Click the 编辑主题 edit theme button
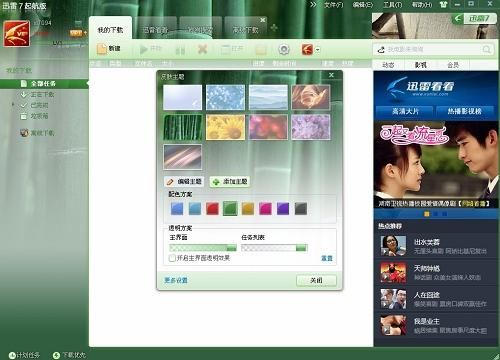 tap(184, 182)
